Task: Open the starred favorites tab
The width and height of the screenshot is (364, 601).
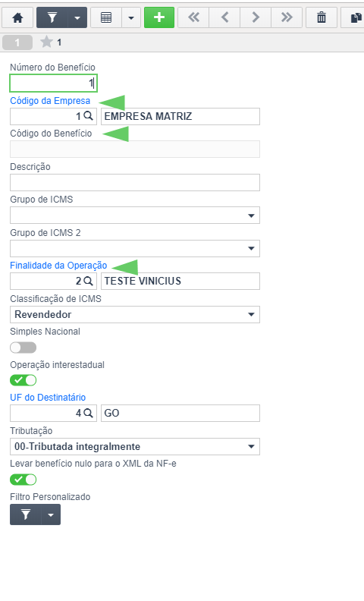Action: pyautogui.click(x=51, y=42)
